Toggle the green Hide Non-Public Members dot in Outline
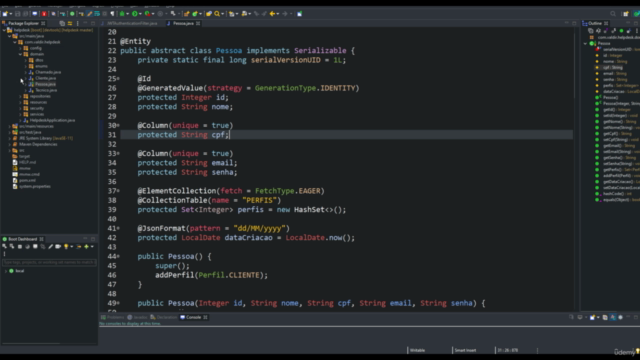This screenshot has width=640, height=360. coord(621,31)
